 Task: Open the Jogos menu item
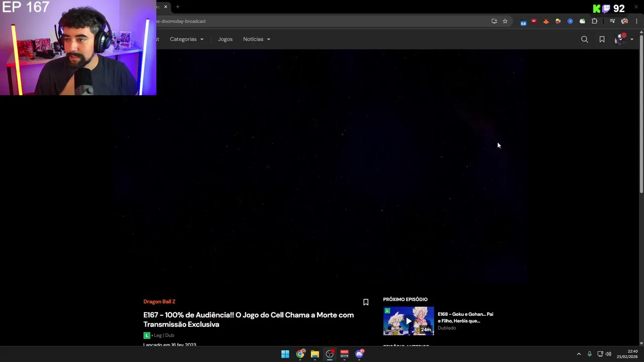click(x=225, y=39)
